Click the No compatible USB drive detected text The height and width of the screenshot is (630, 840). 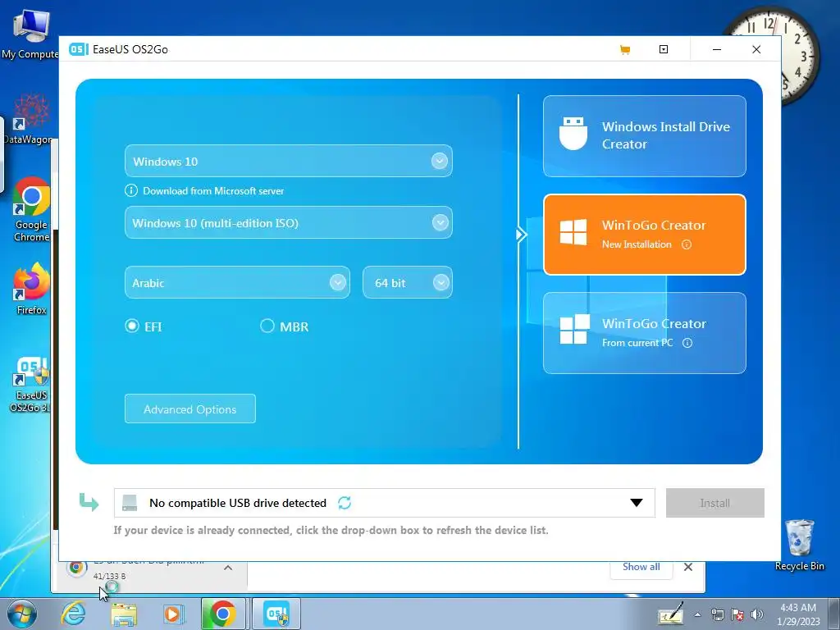pos(238,503)
